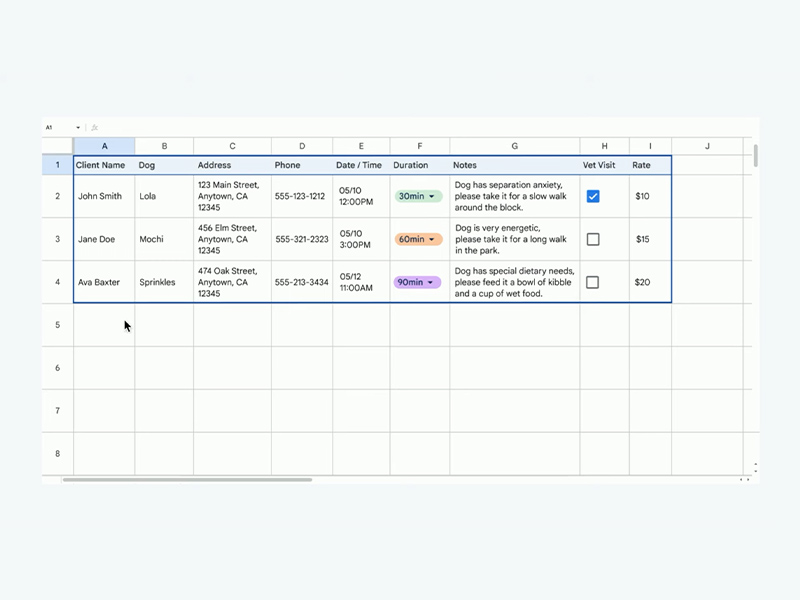
Task: Click the select-all corner box
Action: (58, 146)
